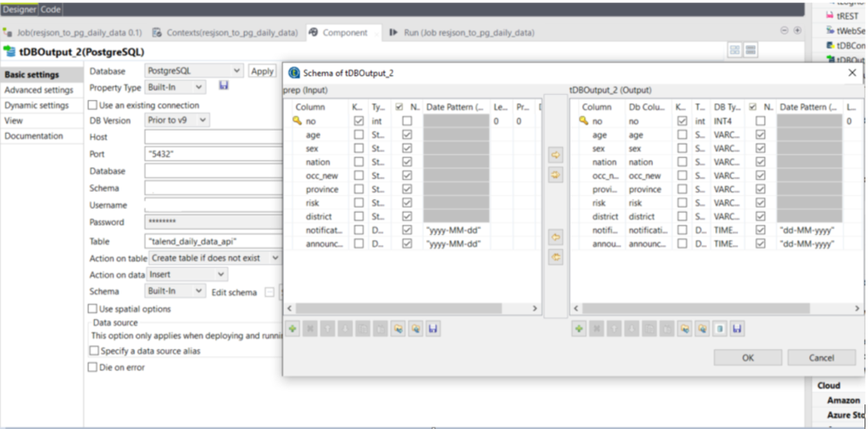Screen dimensions: 868x429
Task: Switch to the Run job tab
Action: [x=462, y=33]
